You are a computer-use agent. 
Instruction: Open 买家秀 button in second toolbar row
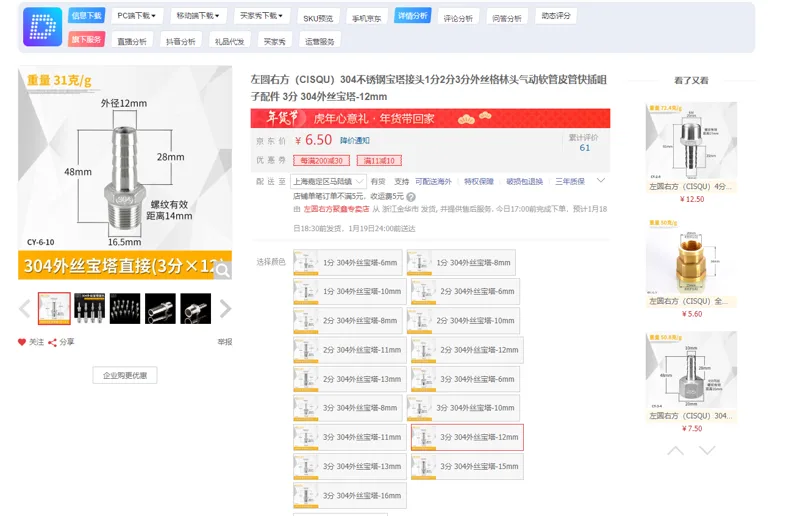pos(274,41)
